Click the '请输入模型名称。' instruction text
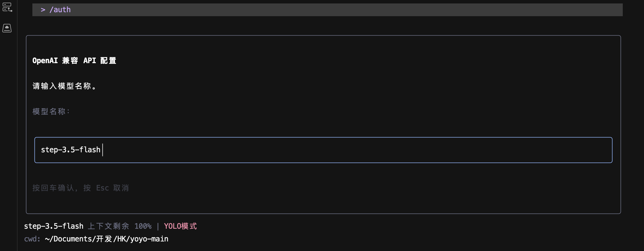Screen dimensions: 644x251 tap(65, 86)
